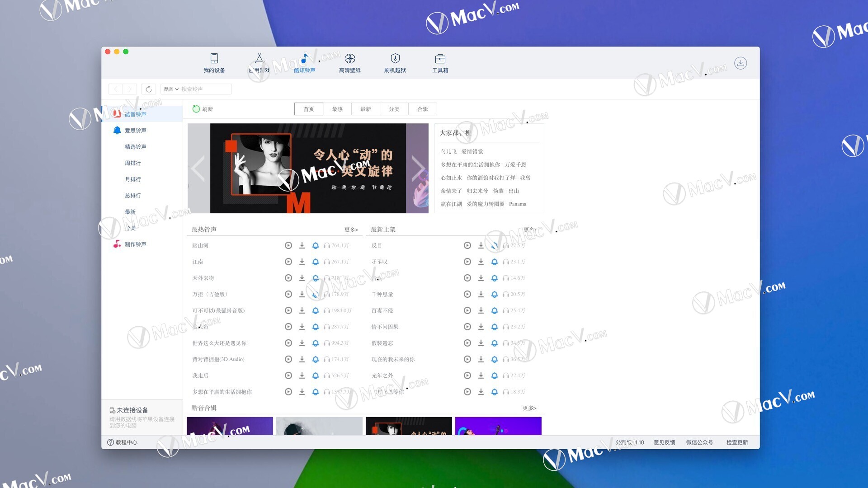Open the last purple album thumbnail in 酷音合辑
Viewport: 868px width, 488px height.
[498, 426]
